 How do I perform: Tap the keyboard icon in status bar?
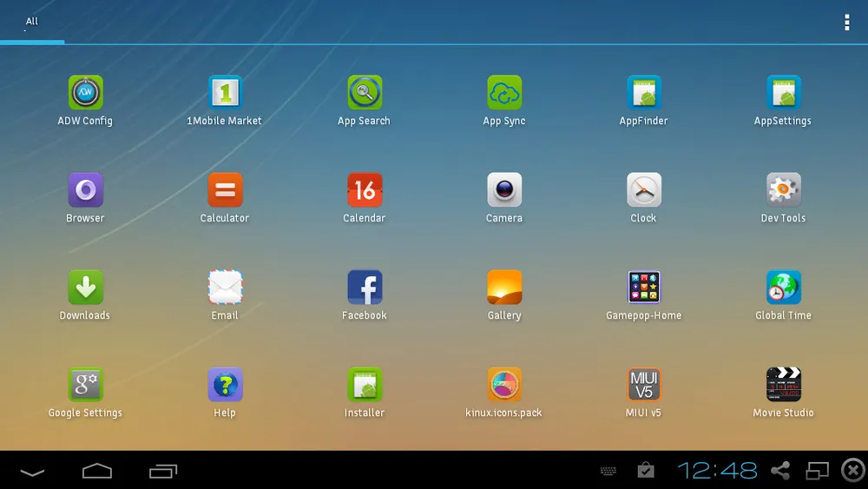point(608,472)
